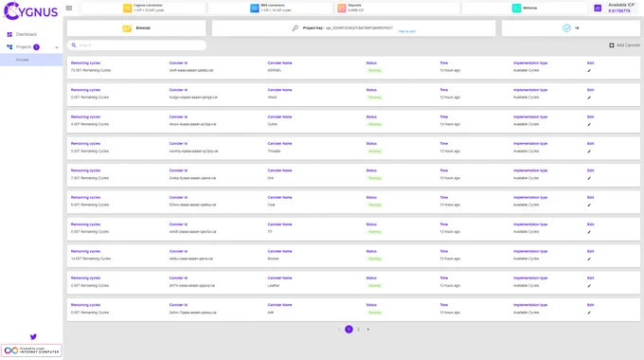Screen dimensions: 644x360
Task: Click the blue checkmark counter icon
Action: pos(566,27)
